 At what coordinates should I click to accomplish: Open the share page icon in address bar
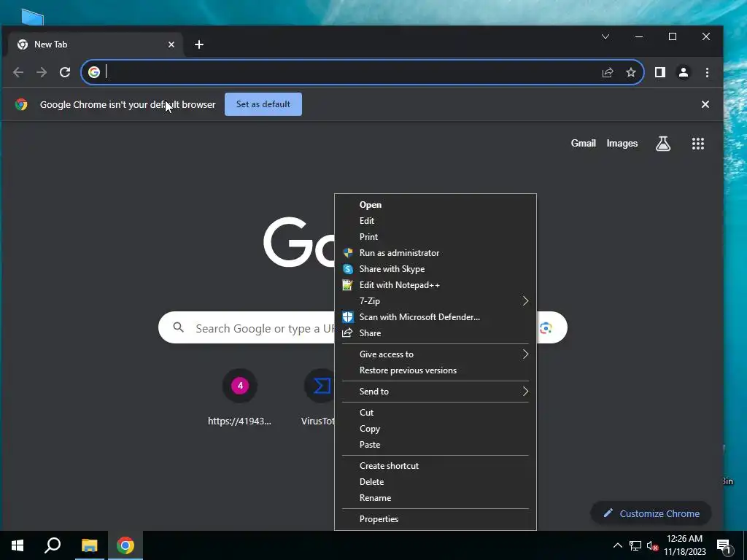pyautogui.click(x=608, y=72)
